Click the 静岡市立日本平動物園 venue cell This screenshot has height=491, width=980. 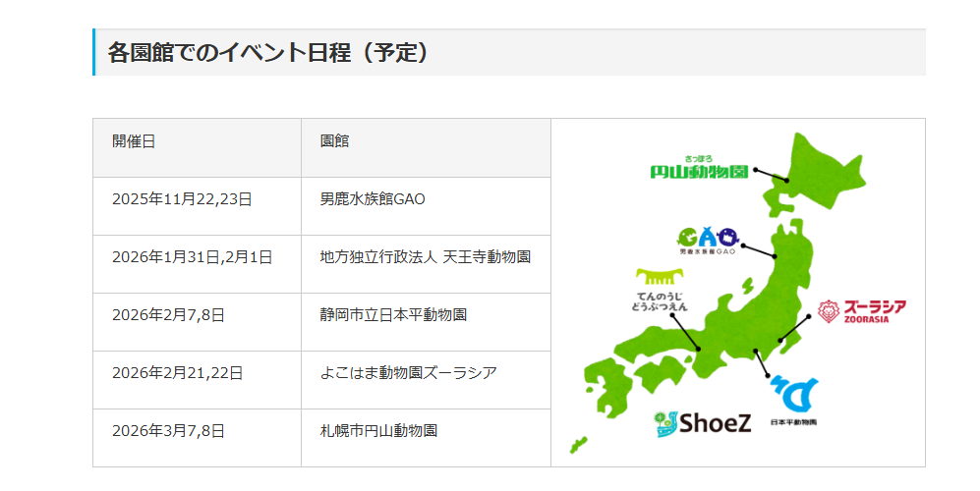coord(393,315)
